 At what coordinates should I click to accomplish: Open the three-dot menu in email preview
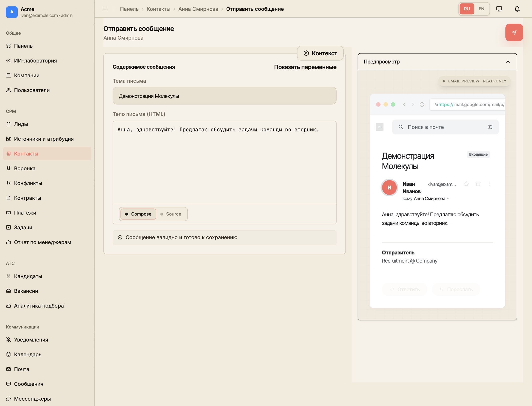coord(490,184)
